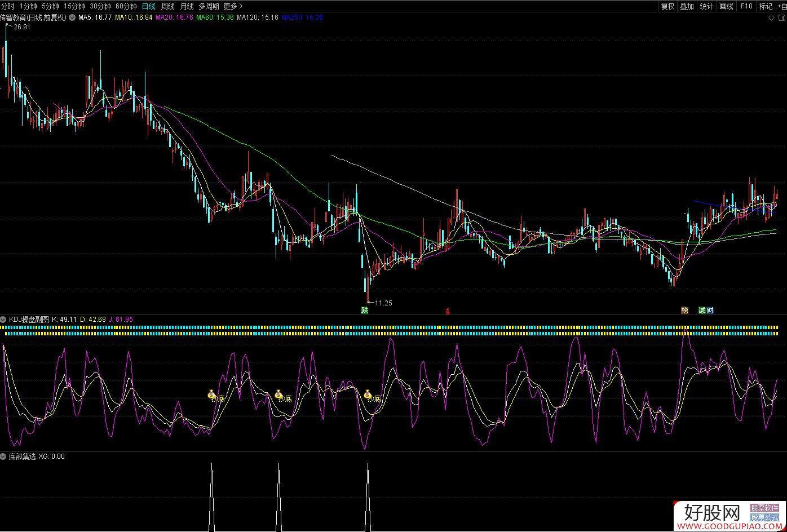Screen dimensions: 787x532
Task: Click the KDJ操盘副图 indicator name
Action: [x=29, y=320]
